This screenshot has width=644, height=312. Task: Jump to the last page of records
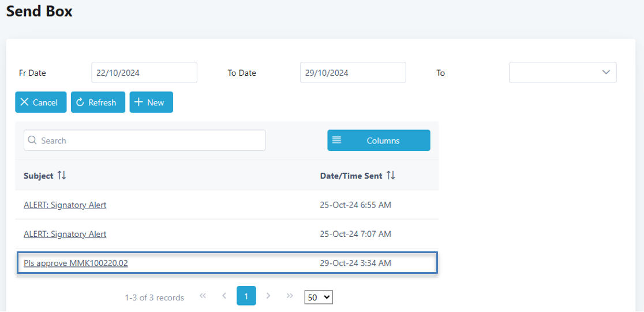(290, 296)
